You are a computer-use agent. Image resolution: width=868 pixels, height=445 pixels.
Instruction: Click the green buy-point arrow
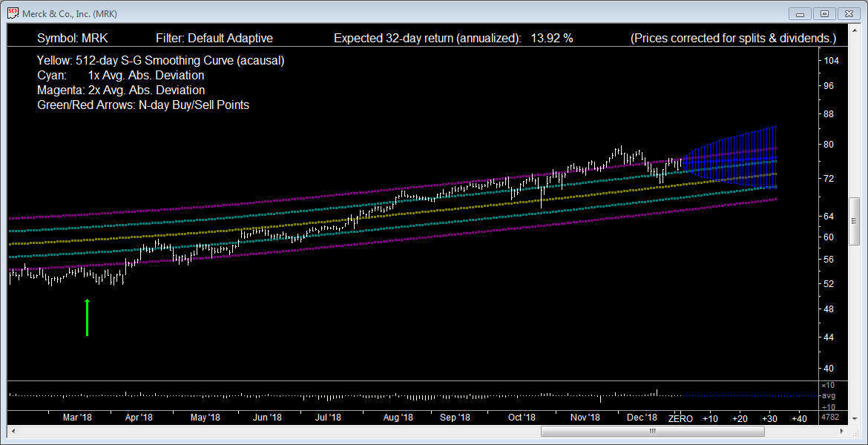click(x=87, y=317)
